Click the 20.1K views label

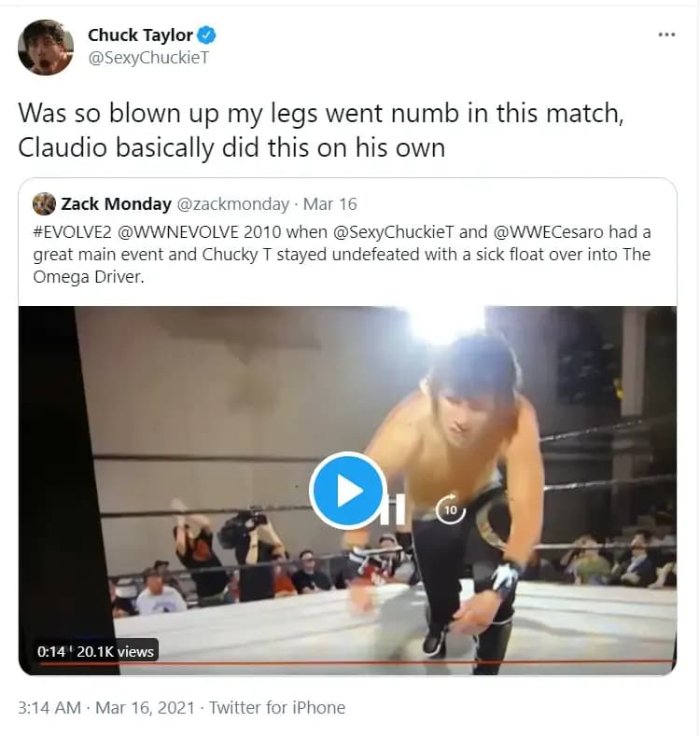click(115, 651)
